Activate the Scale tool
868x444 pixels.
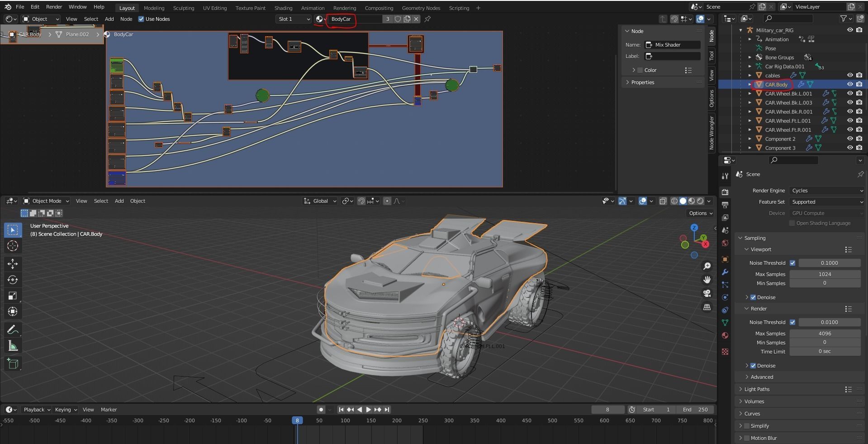pos(13,296)
